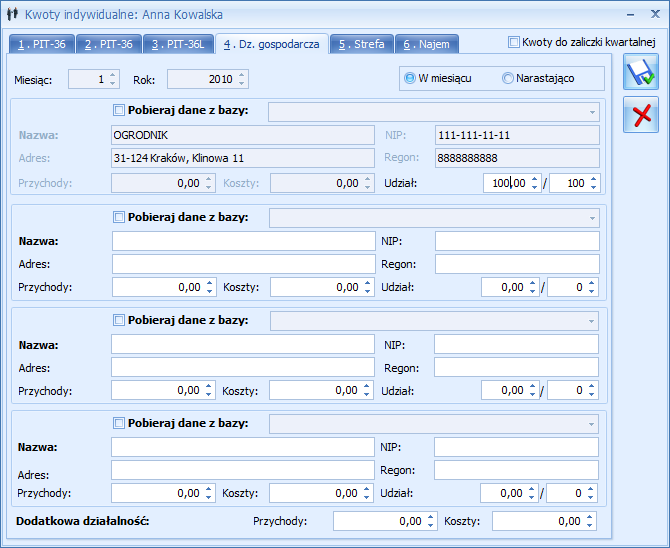Click Koszty field in second section
The width and height of the screenshot is (670, 548).
[x=322, y=287]
